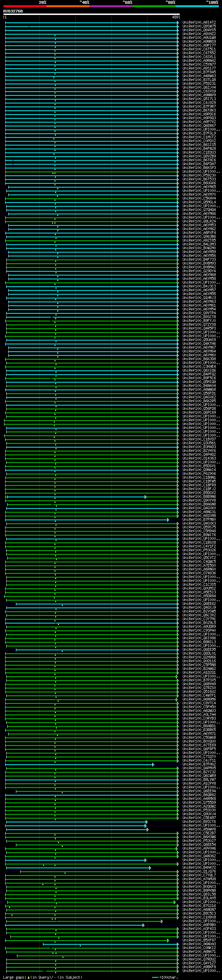Click the Large gaps legend text
The width and height of the screenshot is (222, 980).
(x=43, y=977)
